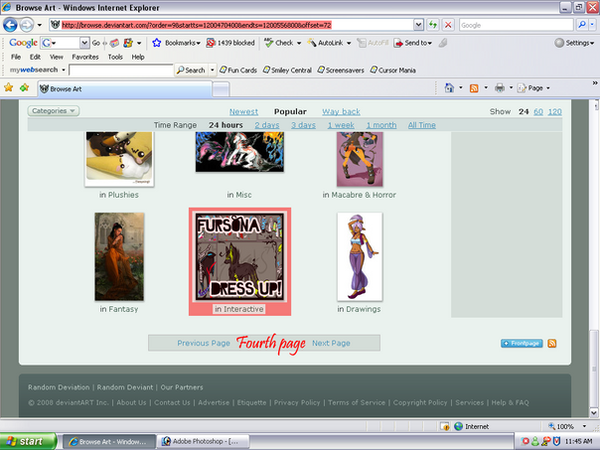The height and width of the screenshot is (450, 600).
Task: Select the Browse Art tab
Action: click(124, 89)
